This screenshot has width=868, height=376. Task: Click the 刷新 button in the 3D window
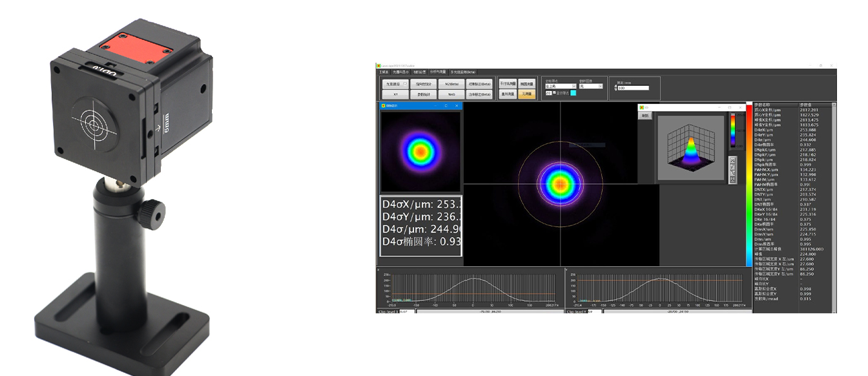(x=645, y=116)
